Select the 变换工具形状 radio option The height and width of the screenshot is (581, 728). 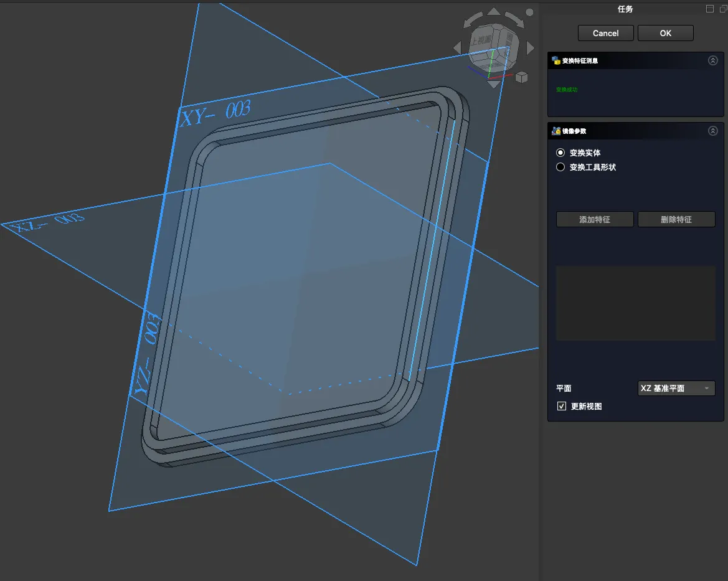click(x=560, y=167)
